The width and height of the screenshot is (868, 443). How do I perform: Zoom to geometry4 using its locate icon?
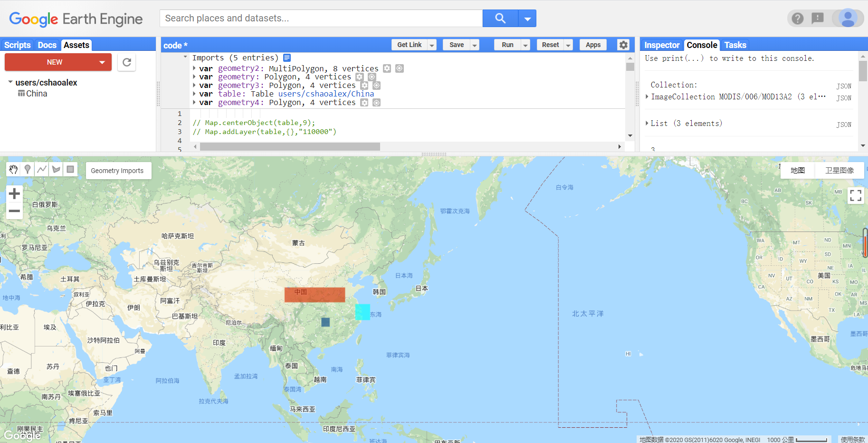(376, 102)
